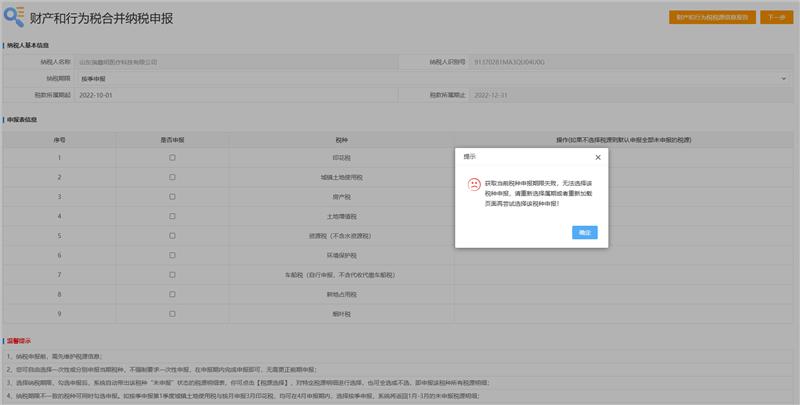The width and height of the screenshot is (800, 405).
Task: Check the 烟叶税 checkbox
Action: pyautogui.click(x=173, y=314)
